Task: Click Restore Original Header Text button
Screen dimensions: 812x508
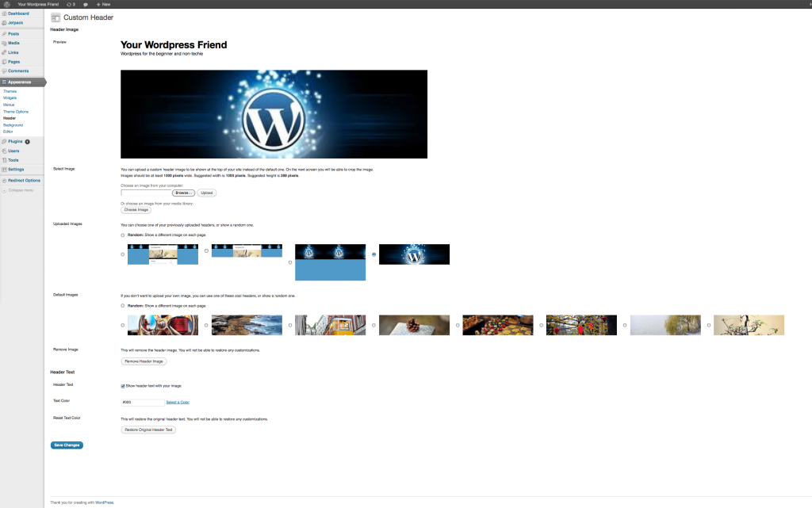Action: 148,430
